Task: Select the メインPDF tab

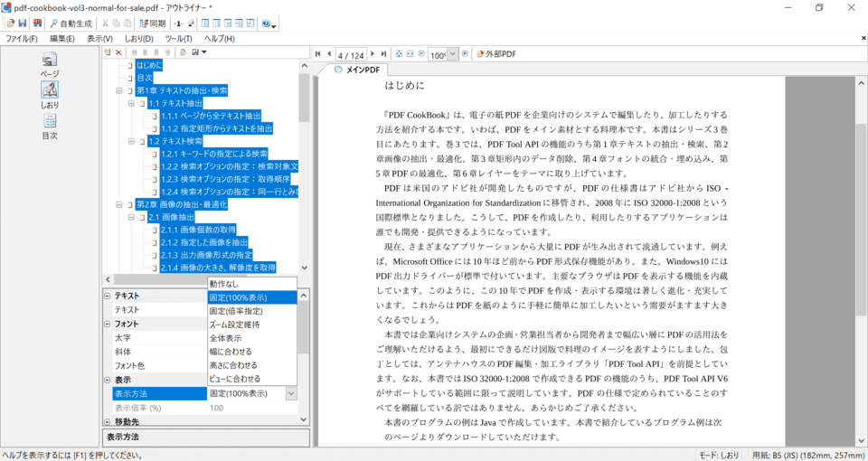Action: [358, 70]
